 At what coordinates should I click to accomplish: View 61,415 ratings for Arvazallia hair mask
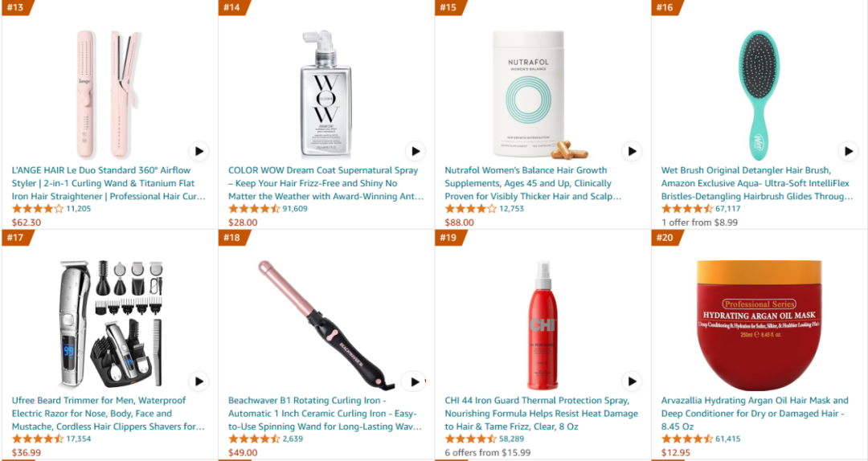(x=728, y=439)
